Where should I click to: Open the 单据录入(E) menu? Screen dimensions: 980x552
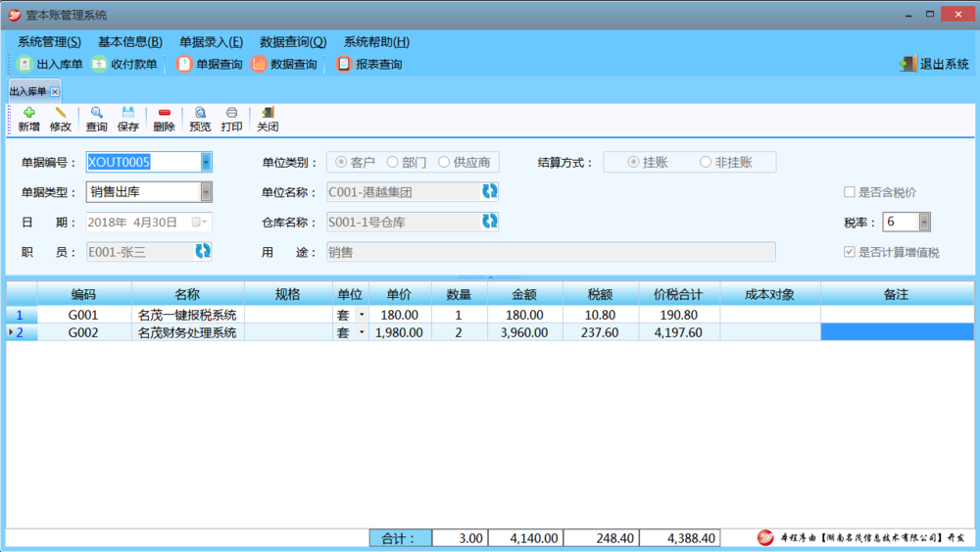click(212, 42)
